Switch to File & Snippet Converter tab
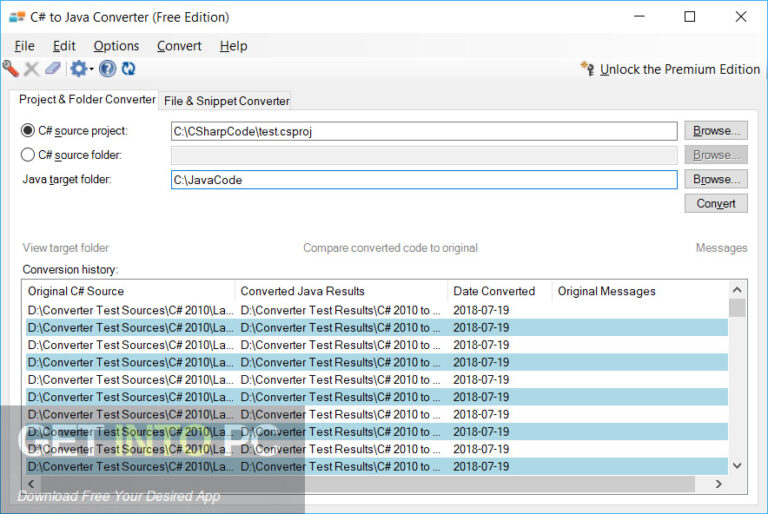The width and height of the screenshot is (768, 514). click(227, 101)
